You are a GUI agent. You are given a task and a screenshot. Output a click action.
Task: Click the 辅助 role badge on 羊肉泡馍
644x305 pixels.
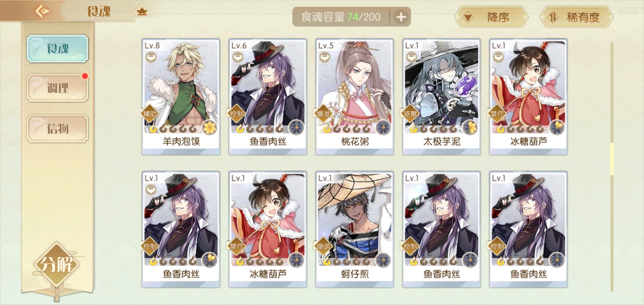[x=150, y=114]
